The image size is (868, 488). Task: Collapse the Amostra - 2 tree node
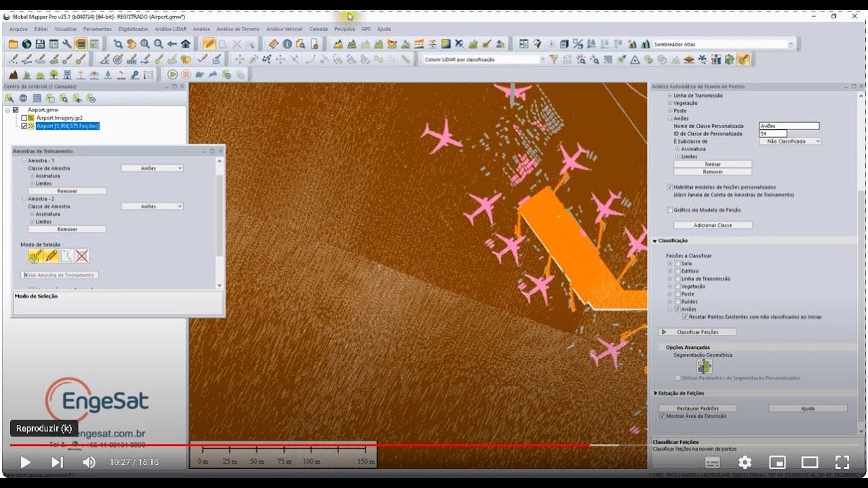(x=24, y=199)
